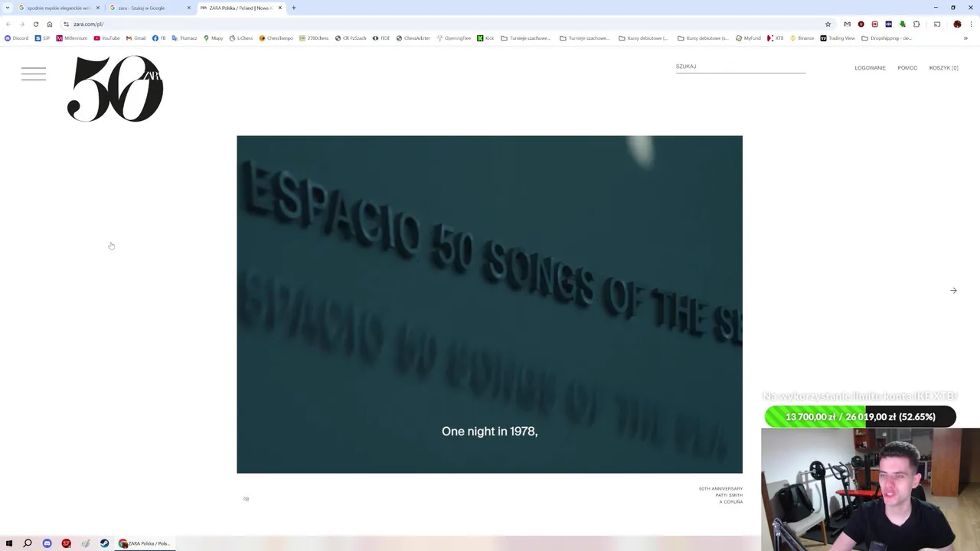Open the tab search dropdown
980x551 pixels.
(8, 8)
